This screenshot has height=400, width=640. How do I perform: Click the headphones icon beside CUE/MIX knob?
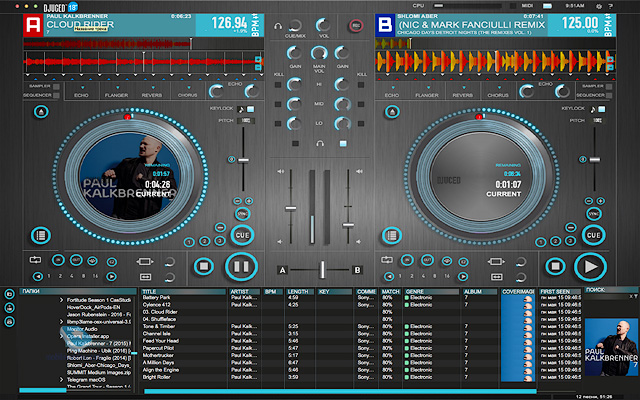click(x=278, y=26)
